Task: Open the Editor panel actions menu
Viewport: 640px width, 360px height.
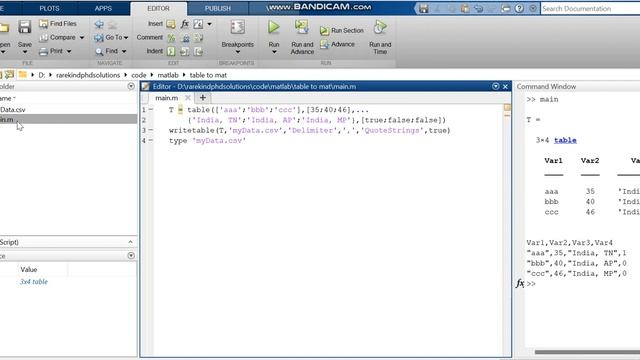Action: coord(496,86)
